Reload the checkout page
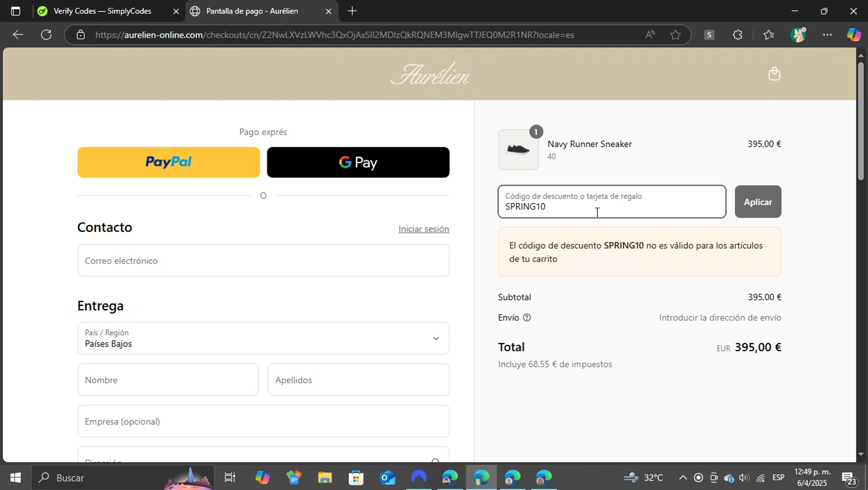The height and width of the screenshot is (490, 868). pos(46,35)
